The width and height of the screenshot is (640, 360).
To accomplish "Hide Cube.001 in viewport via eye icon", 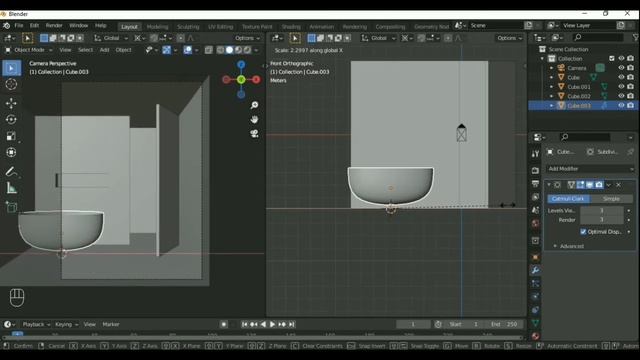I will point(621,87).
